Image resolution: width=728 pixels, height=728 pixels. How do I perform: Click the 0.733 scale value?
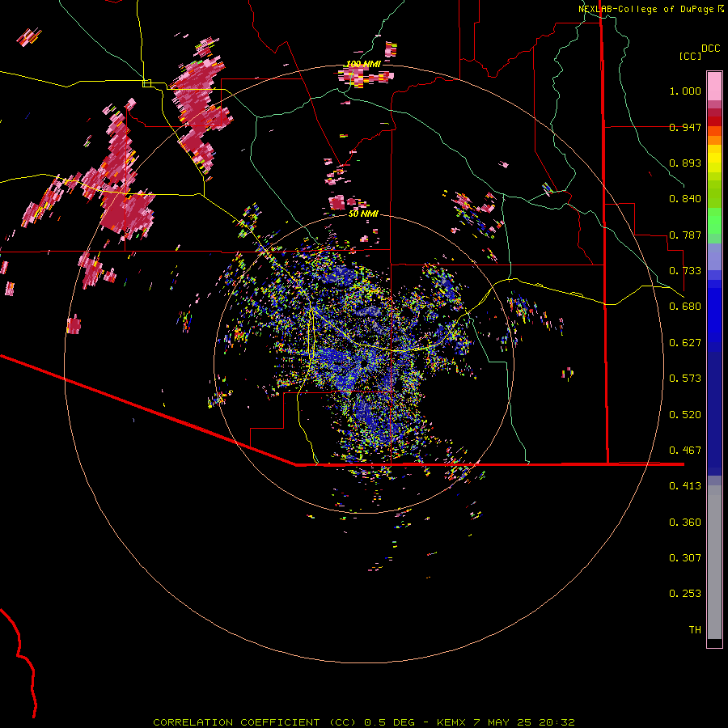point(685,271)
